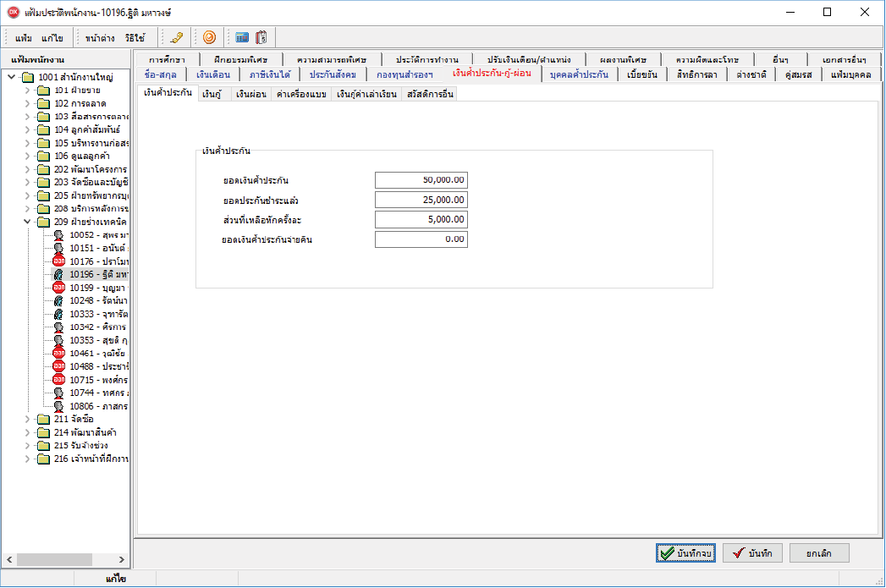Open the แก้ไข menu
This screenshot has height=588, width=886.
tap(52, 38)
